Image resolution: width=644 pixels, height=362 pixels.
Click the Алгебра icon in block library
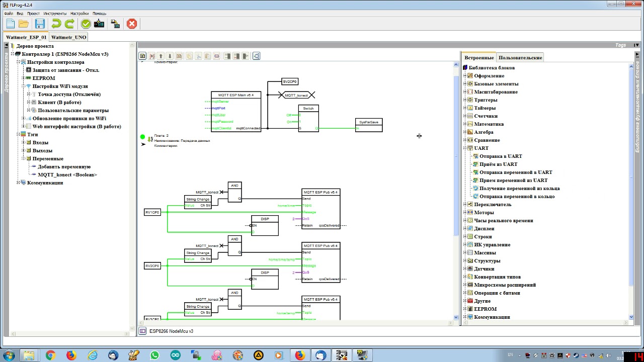point(470,132)
